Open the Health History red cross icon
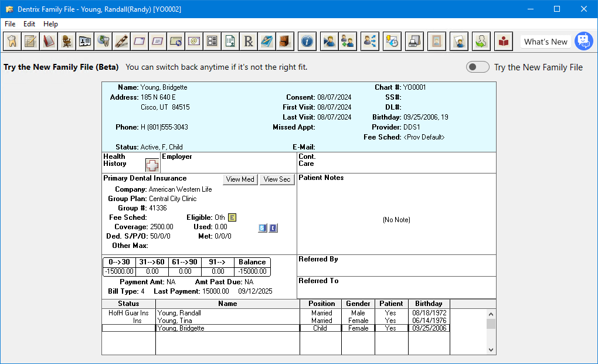This screenshot has height=364, width=598. 152,165
